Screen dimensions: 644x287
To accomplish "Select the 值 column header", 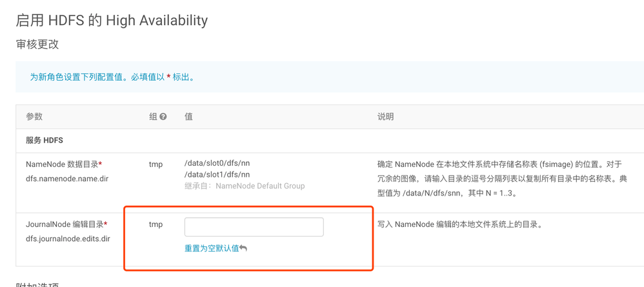I will click(188, 117).
